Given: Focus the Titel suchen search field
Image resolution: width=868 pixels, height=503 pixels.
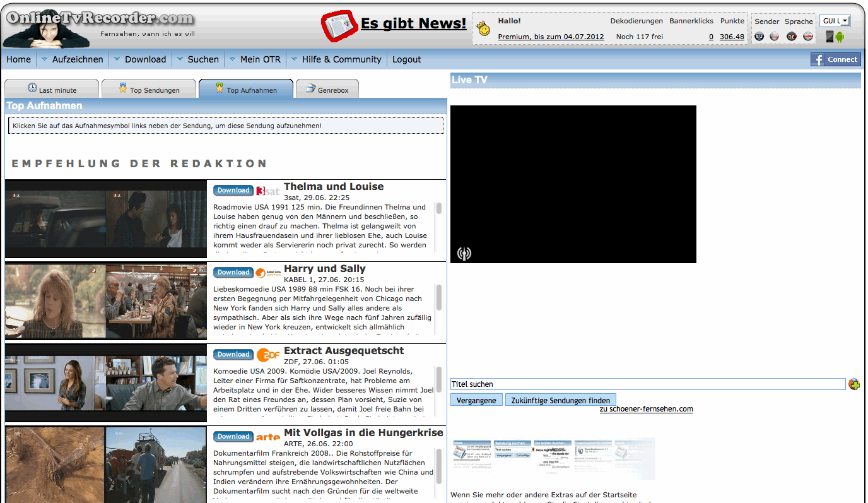Looking at the screenshot, I should click(648, 384).
